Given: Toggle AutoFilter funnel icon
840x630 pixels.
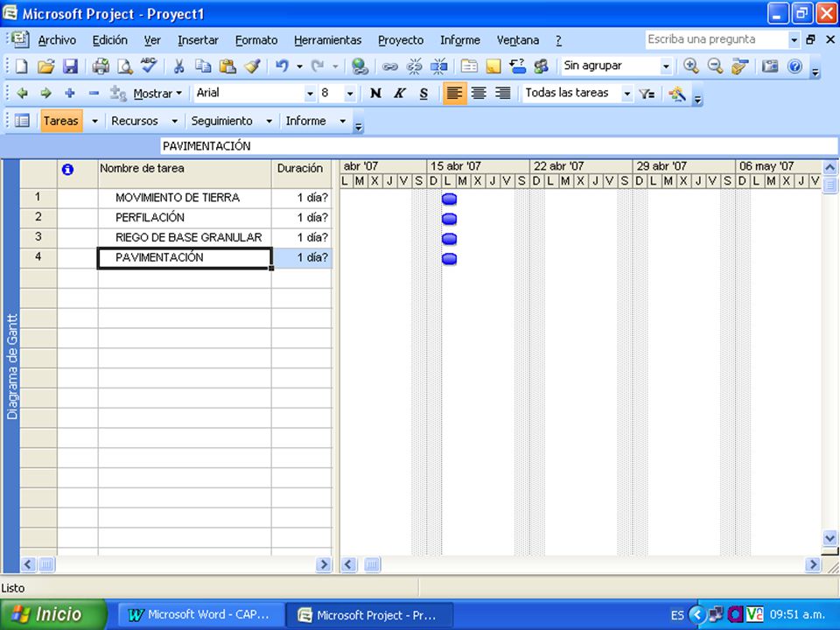Looking at the screenshot, I should [647, 94].
